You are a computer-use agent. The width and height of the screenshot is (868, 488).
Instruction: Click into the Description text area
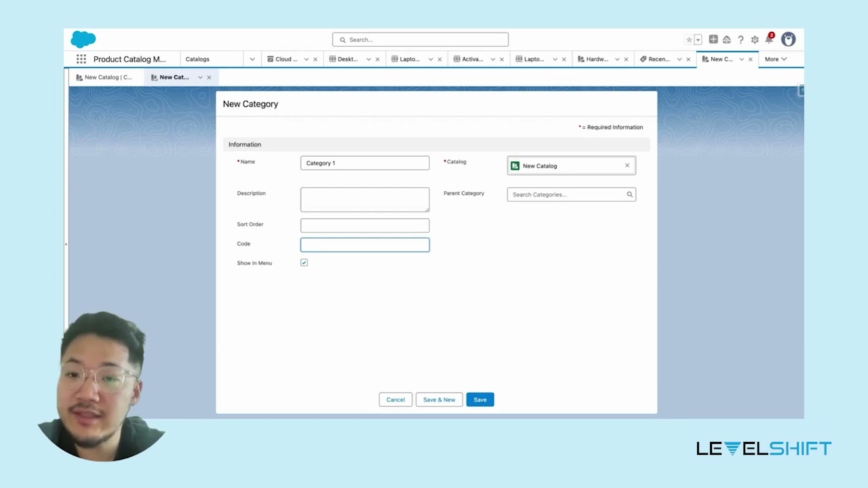coord(365,200)
